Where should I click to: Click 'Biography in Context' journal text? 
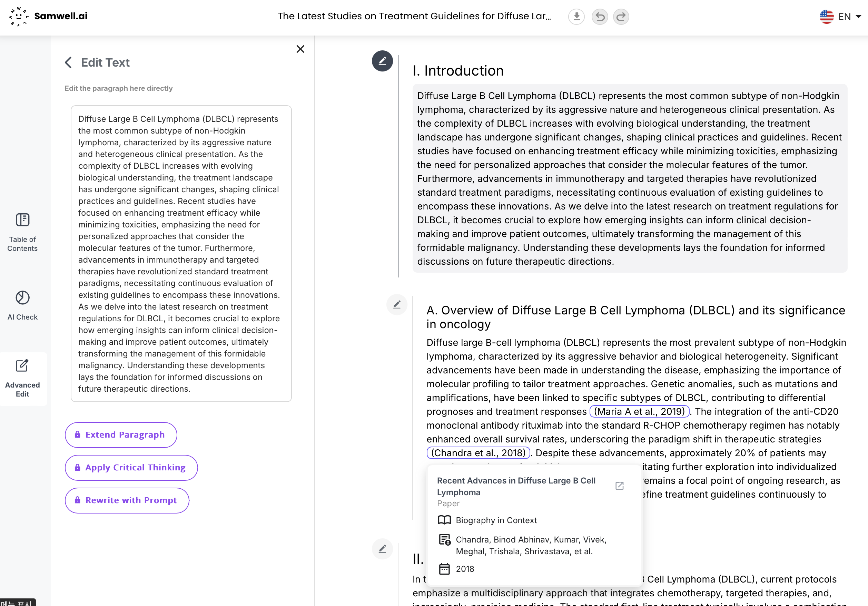click(496, 520)
